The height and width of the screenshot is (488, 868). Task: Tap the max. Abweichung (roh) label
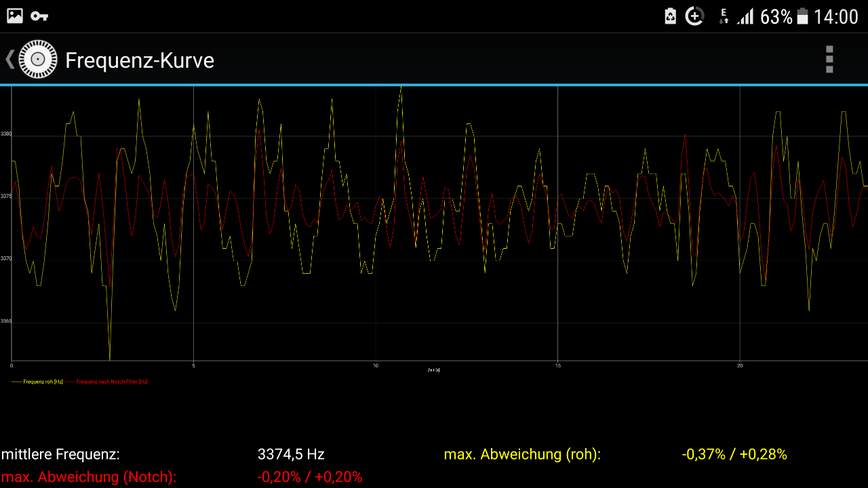(522, 454)
